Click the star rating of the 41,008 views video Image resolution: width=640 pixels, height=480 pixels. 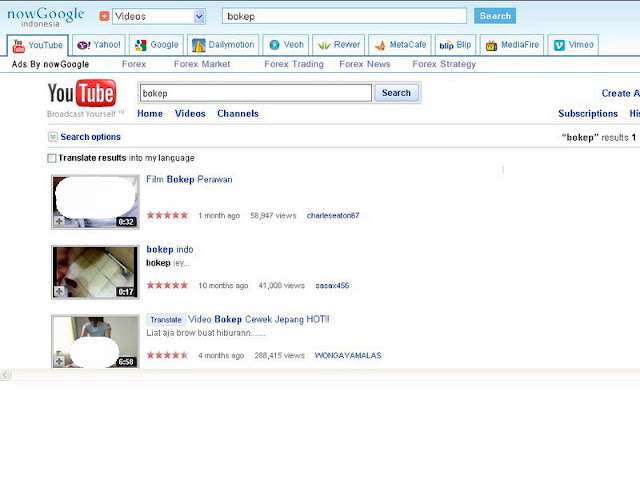pos(167,285)
